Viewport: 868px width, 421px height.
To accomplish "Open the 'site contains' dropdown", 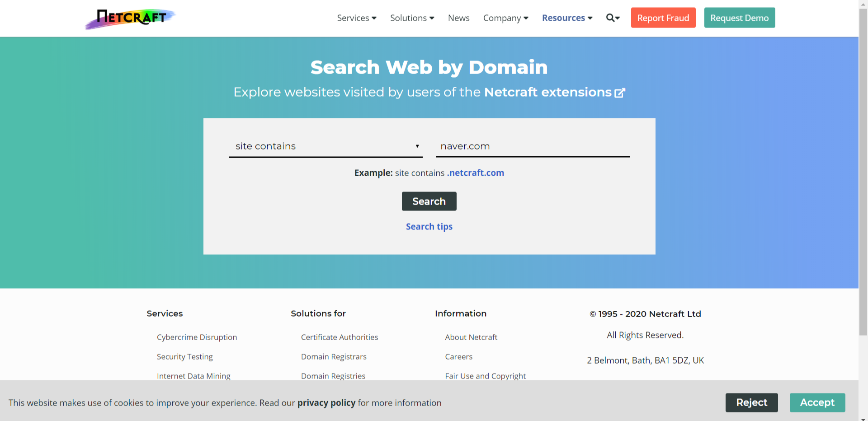I will 325,146.
